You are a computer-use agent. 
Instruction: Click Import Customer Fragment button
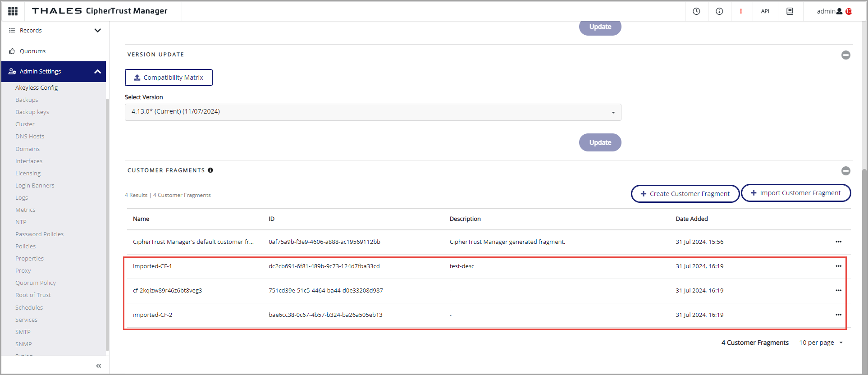pyautogui.click(x=795, y=193)
